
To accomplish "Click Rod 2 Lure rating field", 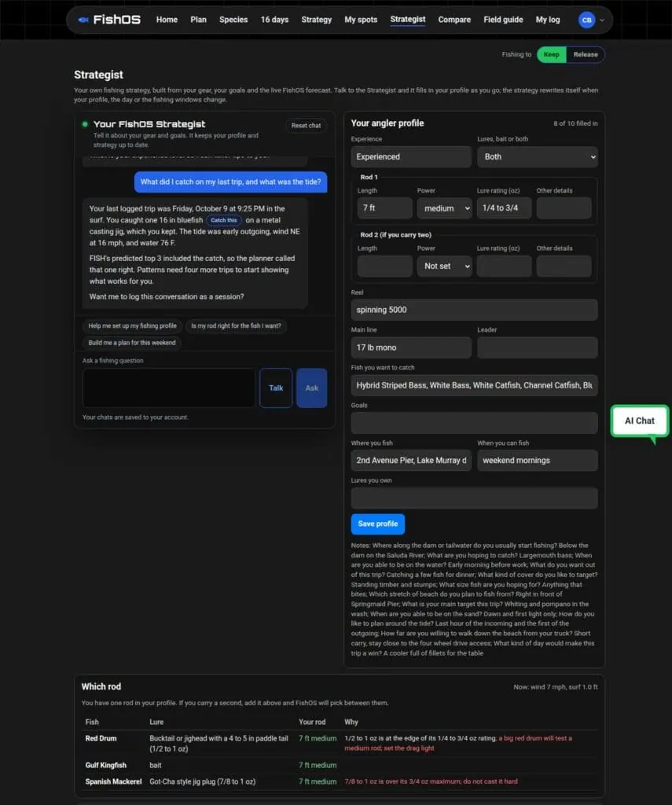I will pos(504,266).
